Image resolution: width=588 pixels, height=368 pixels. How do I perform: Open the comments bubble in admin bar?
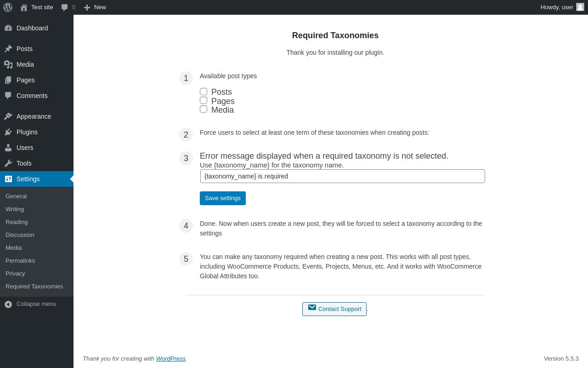coord(65,7)
